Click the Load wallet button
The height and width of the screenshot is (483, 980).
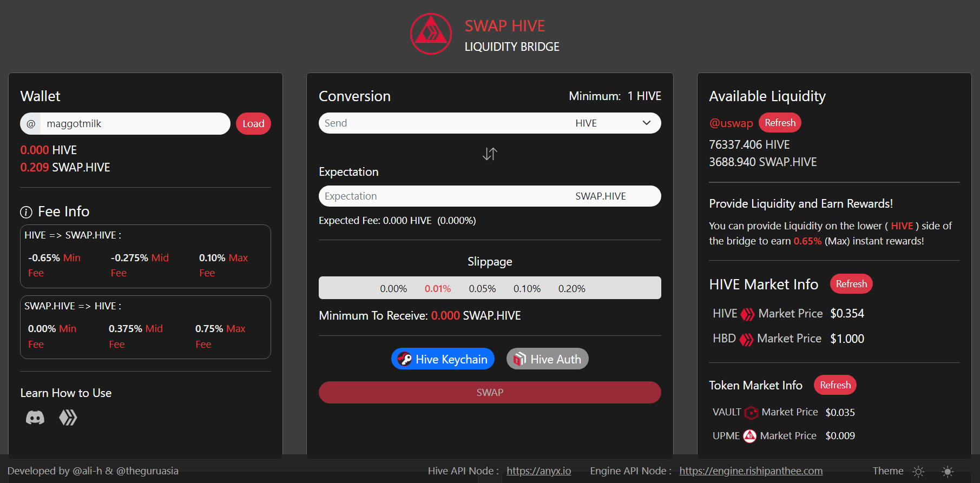point(253,124)
